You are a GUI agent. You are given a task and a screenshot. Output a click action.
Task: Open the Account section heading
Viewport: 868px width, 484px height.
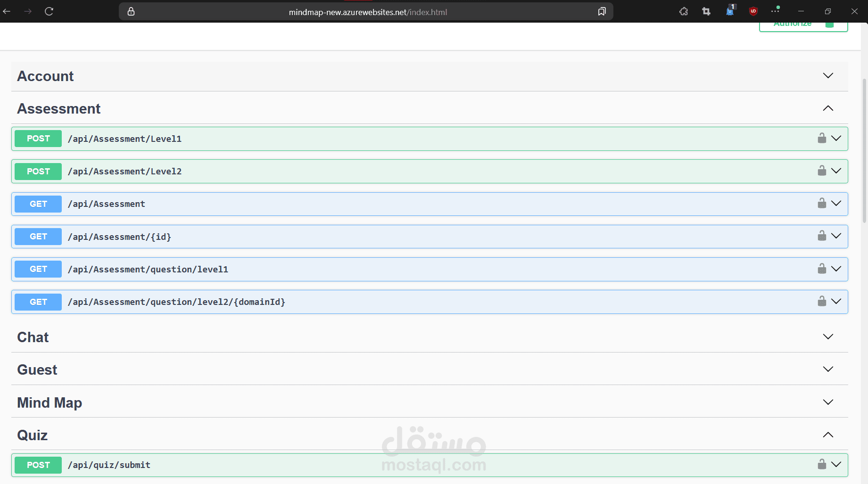[x=45, y=76]
